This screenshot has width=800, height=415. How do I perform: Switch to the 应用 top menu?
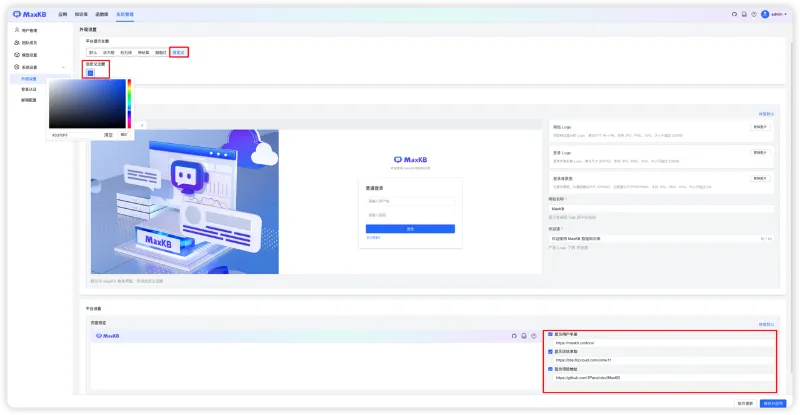[63, 14]
